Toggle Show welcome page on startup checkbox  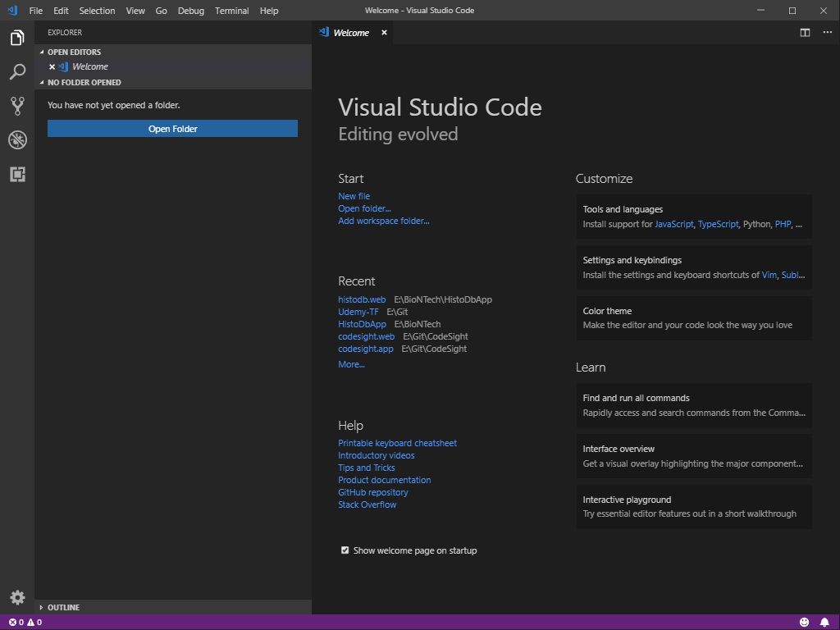pos(345,550)
